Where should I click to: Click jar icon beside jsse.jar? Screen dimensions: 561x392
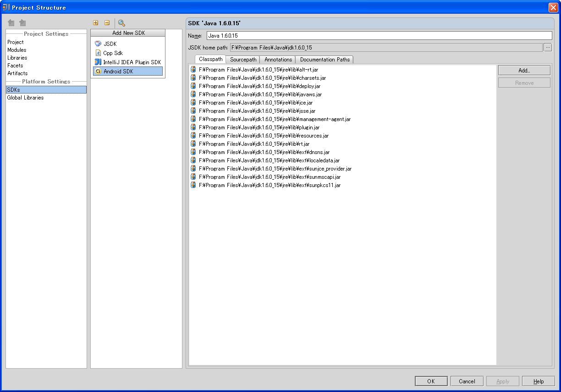[x=193, y=111]
